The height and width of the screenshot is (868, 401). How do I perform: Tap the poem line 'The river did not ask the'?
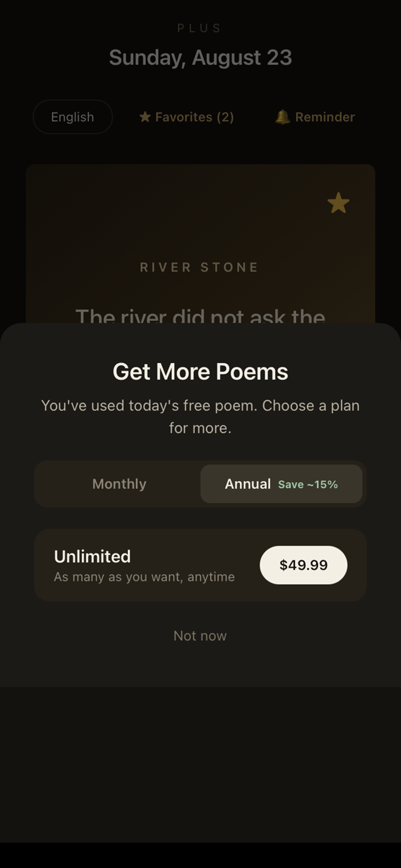200,316
